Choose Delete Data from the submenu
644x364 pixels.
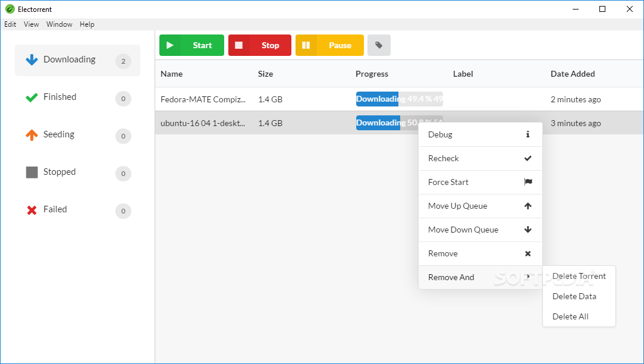click(x=579, y=296)
